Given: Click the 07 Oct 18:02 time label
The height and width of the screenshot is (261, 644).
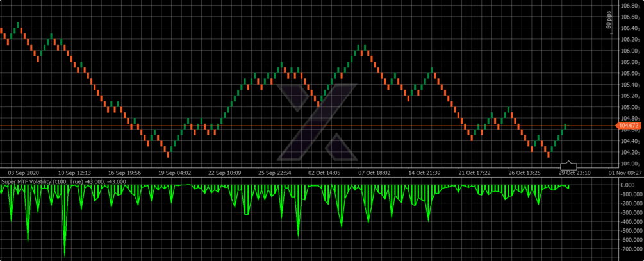Looking at the screenshot, I should click(375, 173).
